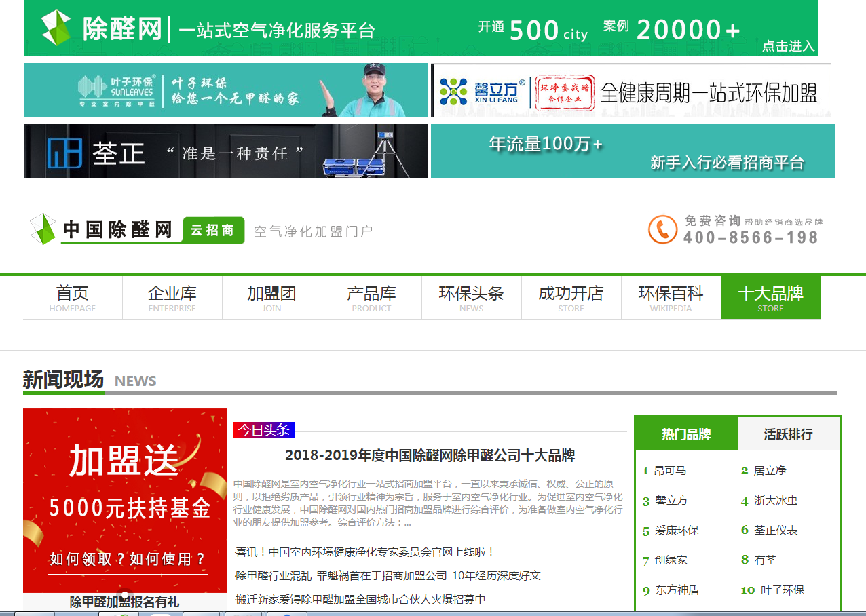This screenshot has height=616, width=866.
Task: Open the 产品库 Product section
Action: 372,298
